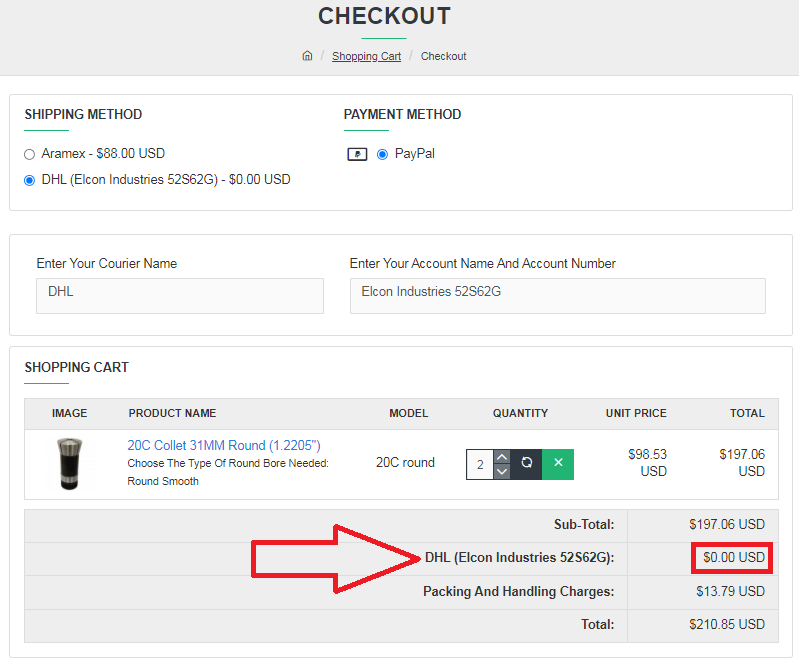This screenshot has width=799, height=663.
Task: Choose the PayPal payment radio button
Action: 382,154
